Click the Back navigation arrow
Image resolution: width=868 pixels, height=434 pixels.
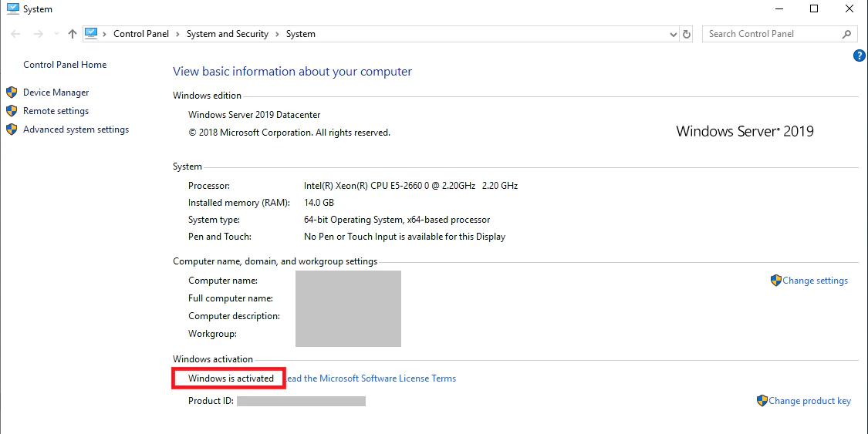click(15, 34)
